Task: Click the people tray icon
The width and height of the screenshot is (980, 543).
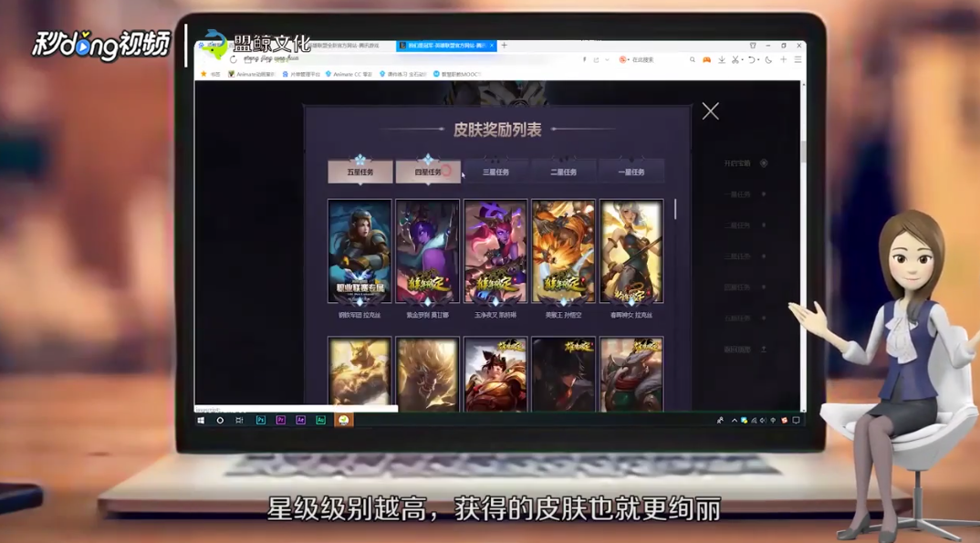Action: [x=720, y=421]
